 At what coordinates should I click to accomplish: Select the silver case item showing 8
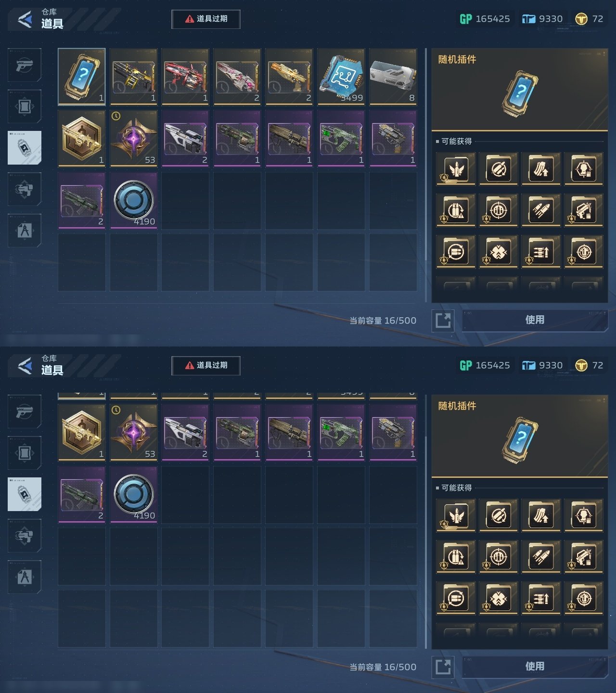[393, 77]
